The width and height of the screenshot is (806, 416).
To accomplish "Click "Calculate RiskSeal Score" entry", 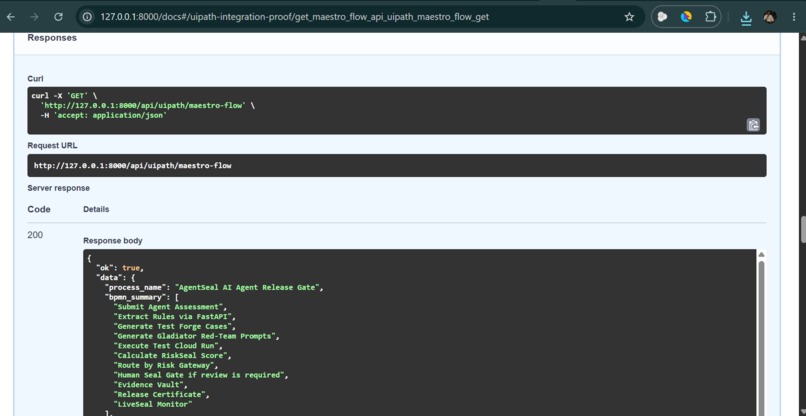I will [170, 356].
